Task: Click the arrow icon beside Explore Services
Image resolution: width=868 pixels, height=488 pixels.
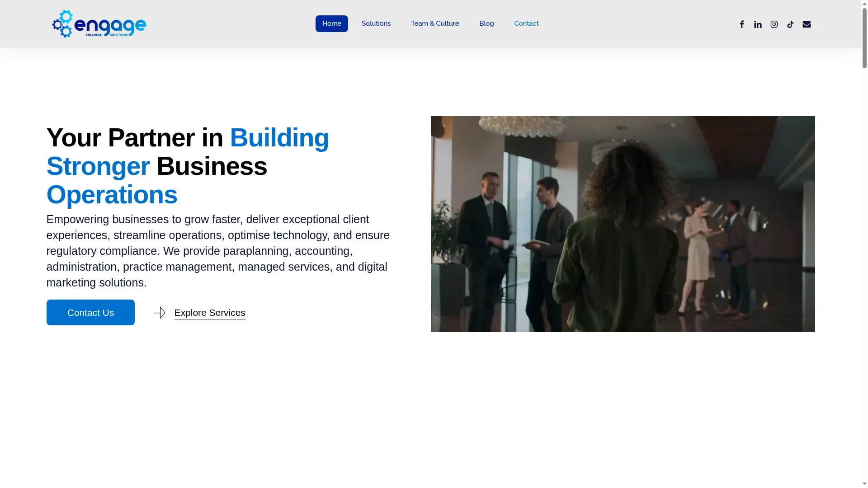Action: tap(160, 313)
